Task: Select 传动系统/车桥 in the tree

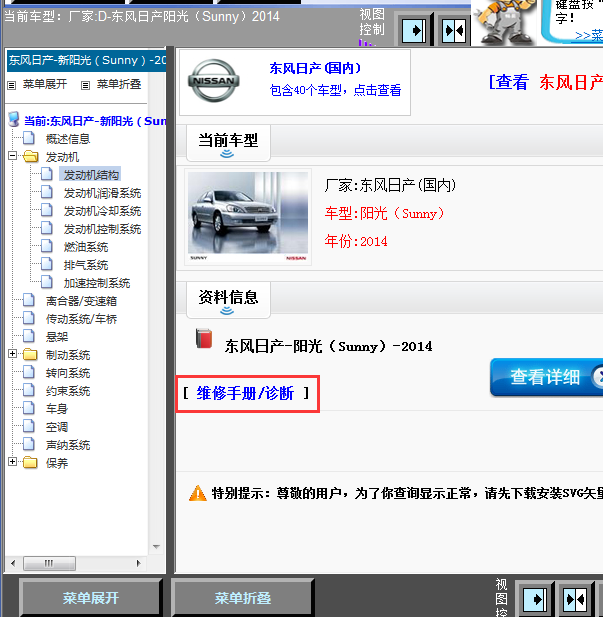Action: pyautogui.click(x=81, y=319)
